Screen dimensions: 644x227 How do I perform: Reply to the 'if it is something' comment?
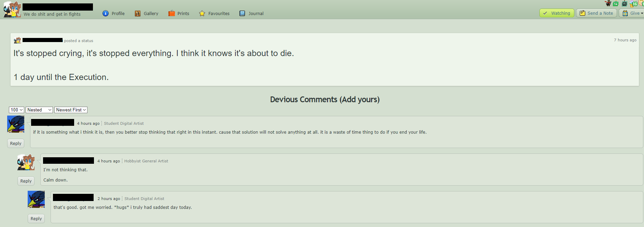tap(16, 143)
